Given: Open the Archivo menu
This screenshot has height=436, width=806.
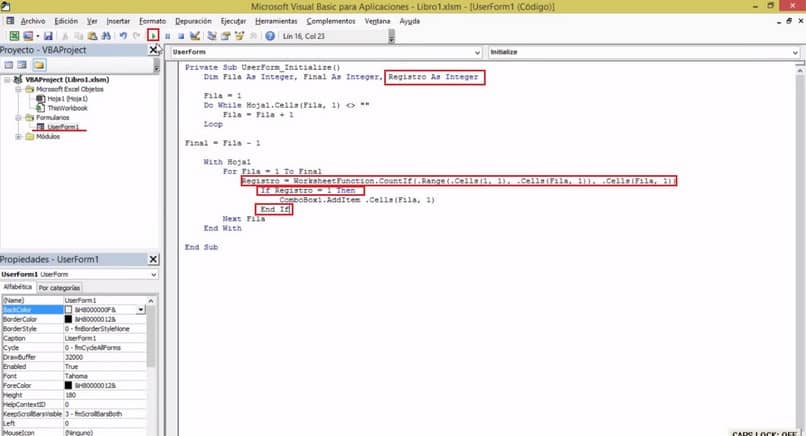Looking at the screenshot, I should click(x=33, y=21).
